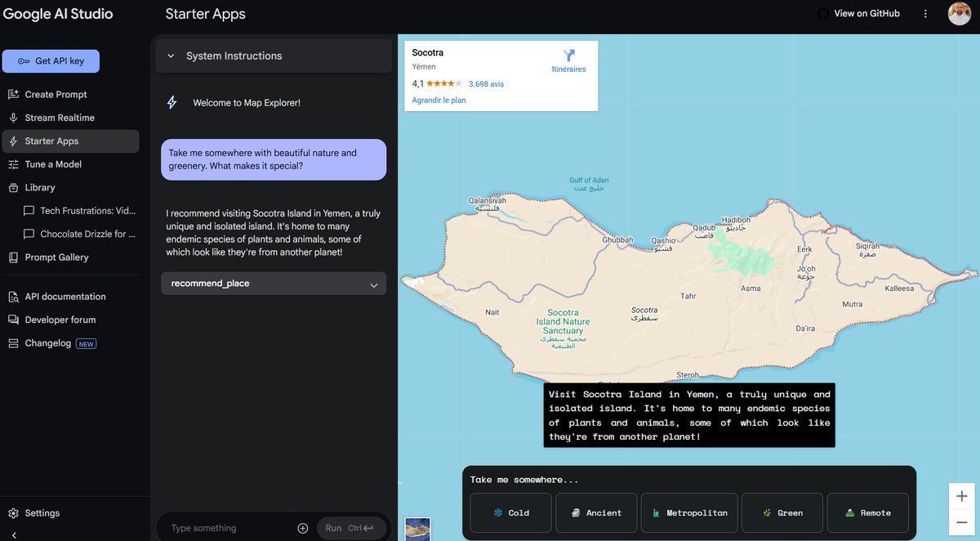Click the Create Prompt icon
The width and height of the screenshot is (980, 541).
[13, 95]
